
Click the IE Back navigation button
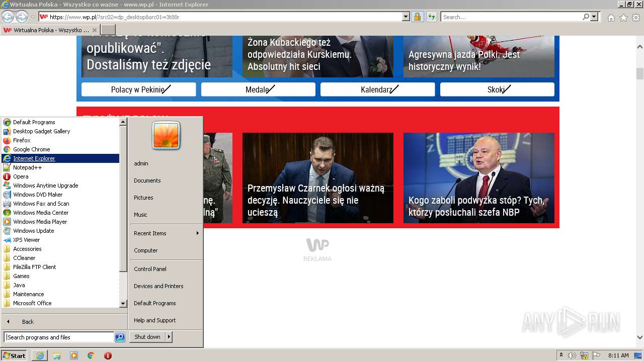[x=8, y=17]
